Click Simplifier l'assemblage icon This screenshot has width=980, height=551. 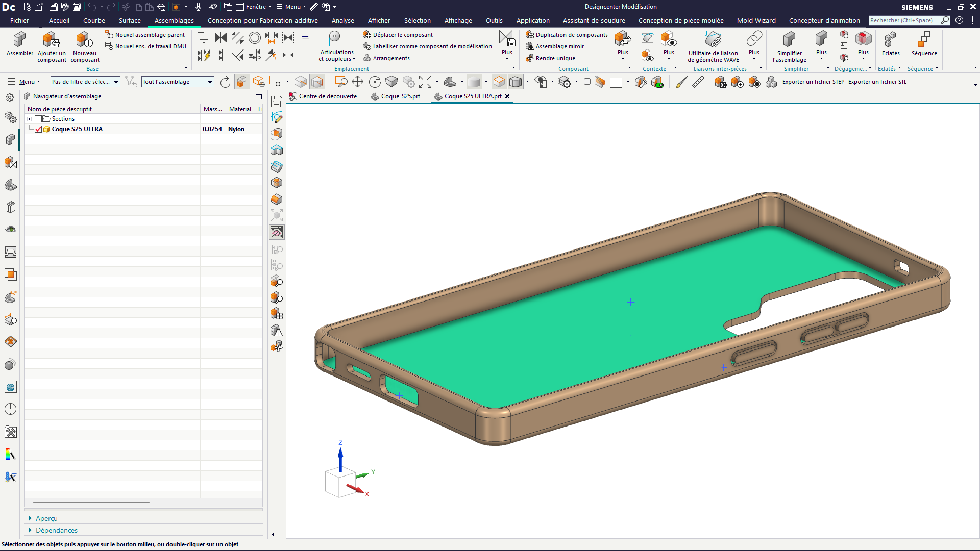pos(789,46)
